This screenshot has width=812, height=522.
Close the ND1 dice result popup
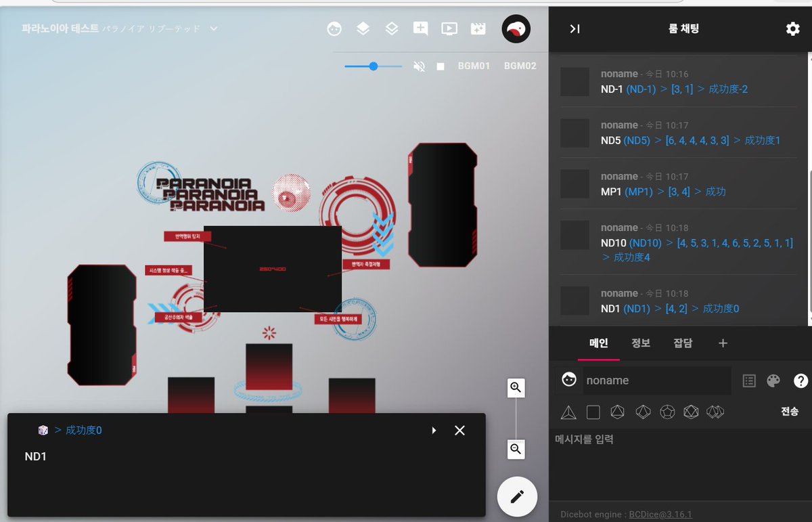pos(459,431)
